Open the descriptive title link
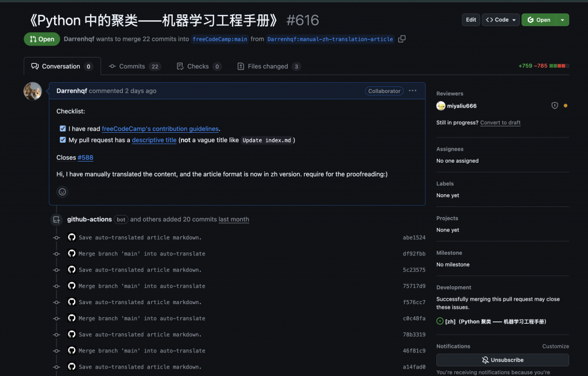Viewport: 588px width, 376px height. (154, 140)
